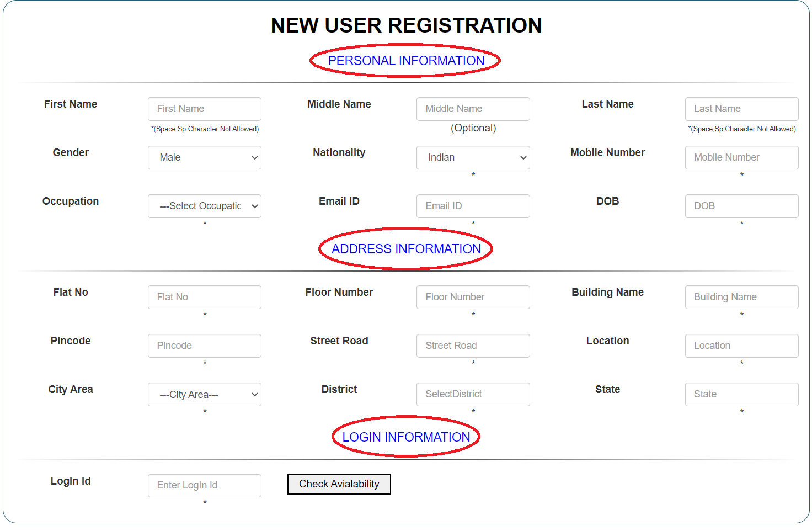Click the Location field
The width and height of the screenshot is (812, 531).
[741, 346]
